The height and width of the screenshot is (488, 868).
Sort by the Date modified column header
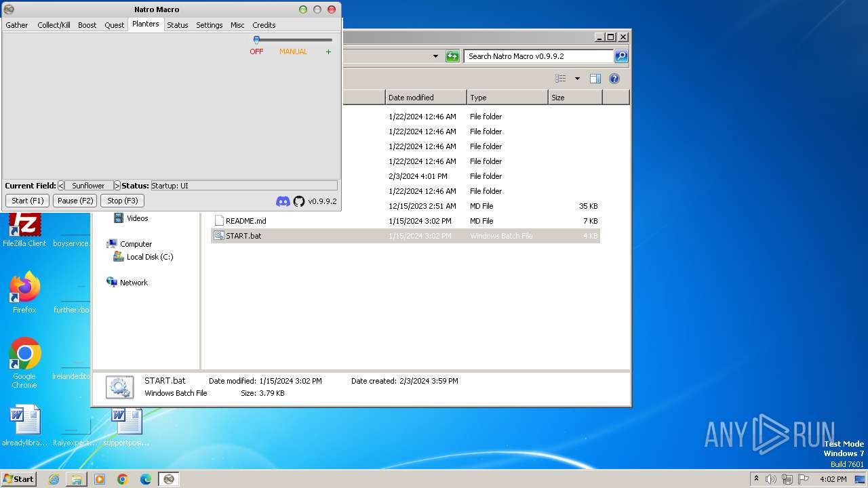coord(426,98)
